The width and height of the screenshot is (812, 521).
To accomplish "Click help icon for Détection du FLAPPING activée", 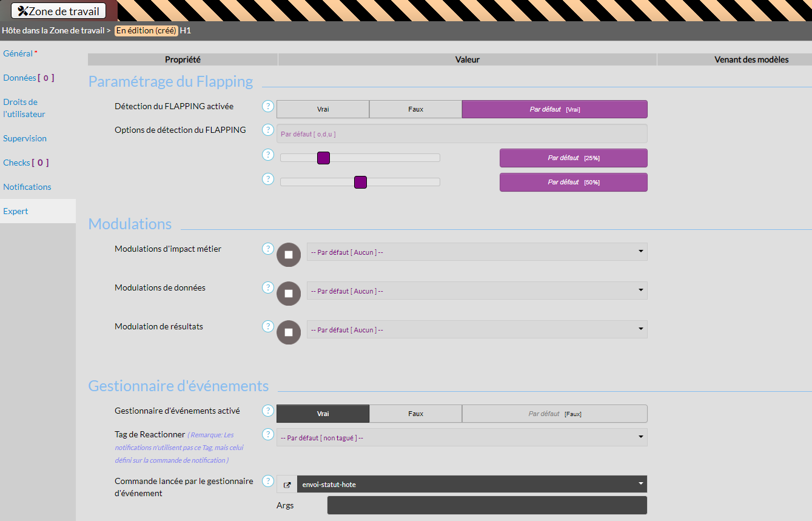I will tap(267, 107).
